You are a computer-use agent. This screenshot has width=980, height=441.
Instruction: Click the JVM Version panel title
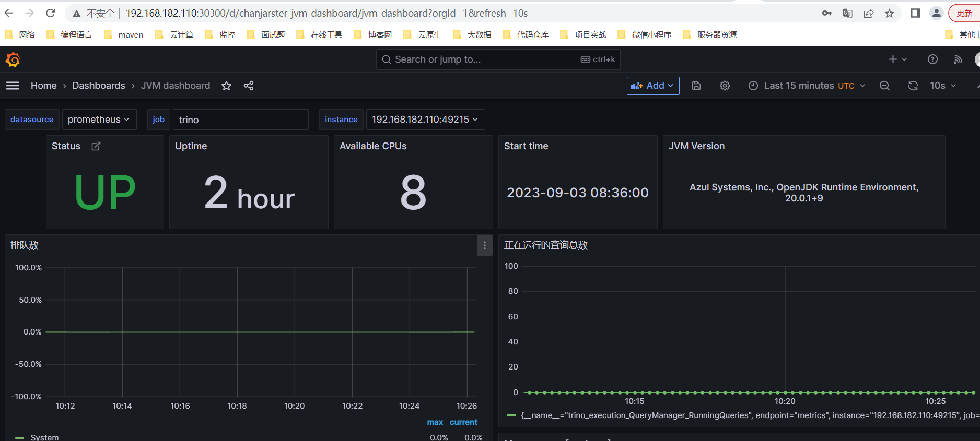[x=697, y=146]
